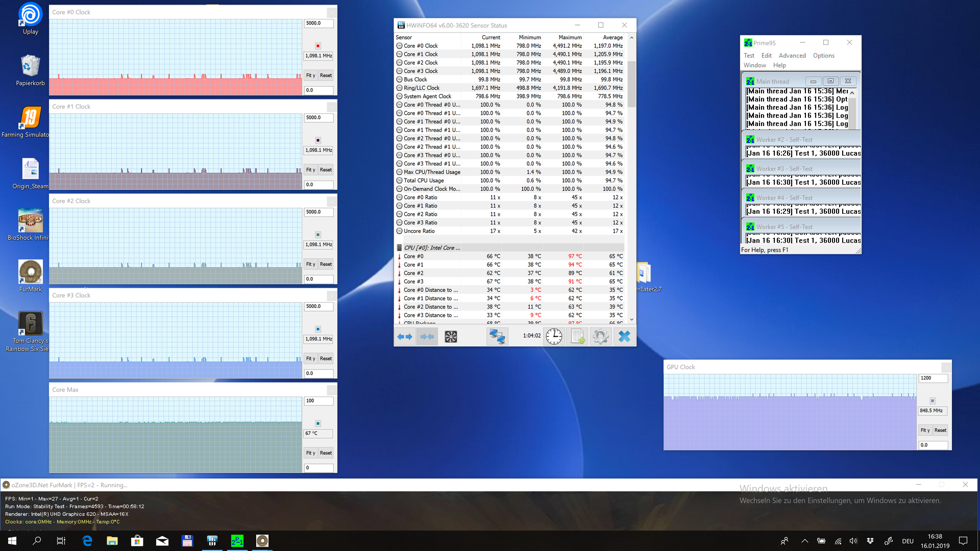Click max value field in Core #1 Clock
The height and width of the screenshot is (551, 980).
[318, 118]
